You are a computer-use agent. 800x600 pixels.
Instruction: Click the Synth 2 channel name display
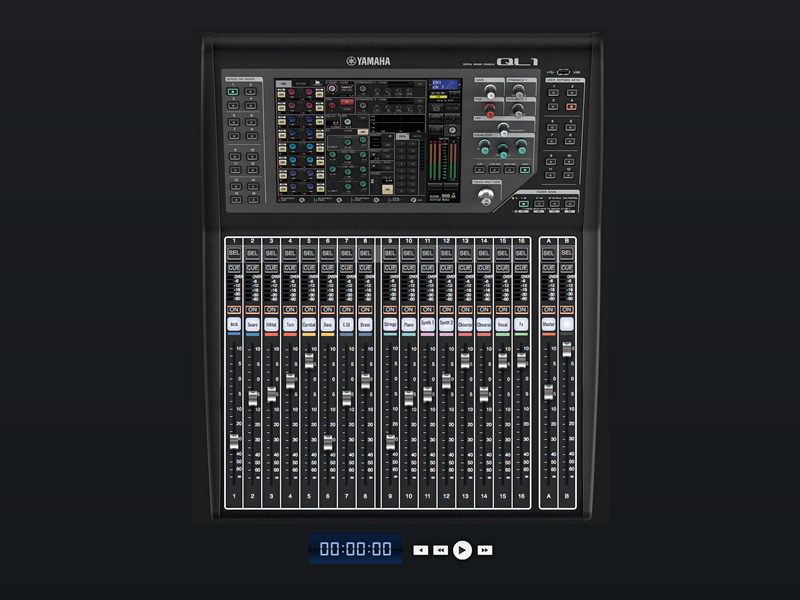[x=446, y=324]
